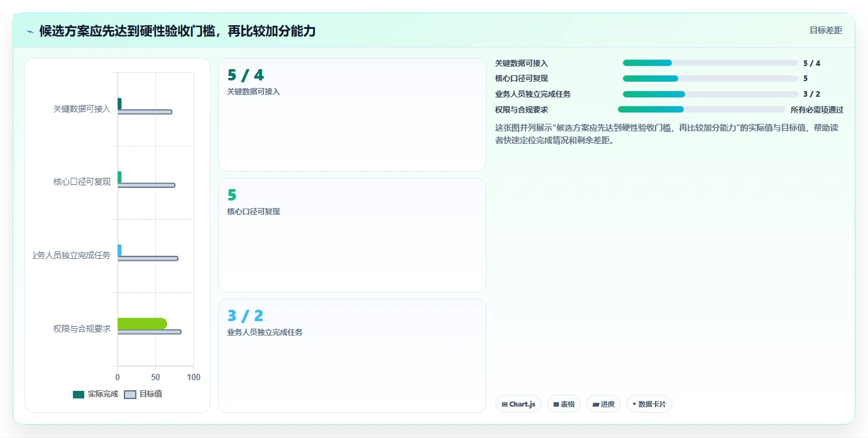Click the 所有必需项通过 value text
The width and height of the screenshot is (868, 438).
point(817,109)
